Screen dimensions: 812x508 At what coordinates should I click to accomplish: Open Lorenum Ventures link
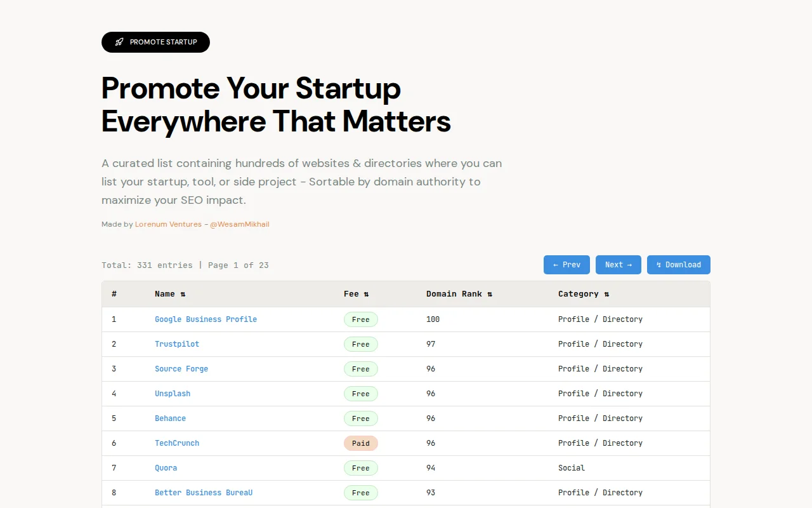tap(168, 224)
